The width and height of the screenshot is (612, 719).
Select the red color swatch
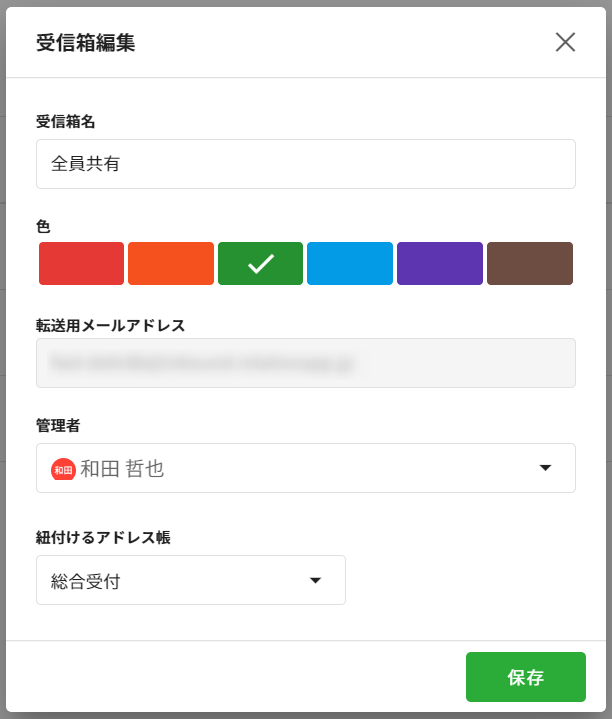tap(81, 264)
